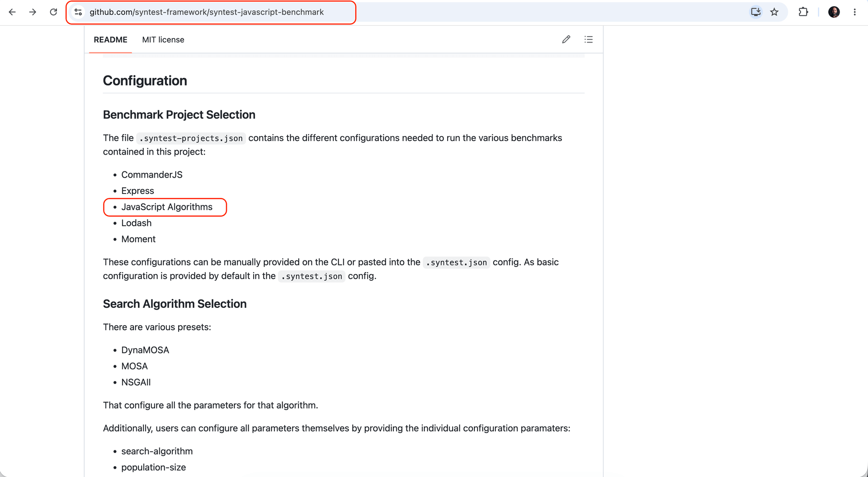
Task: Switch to the README tab
Action: coord(110,40)
